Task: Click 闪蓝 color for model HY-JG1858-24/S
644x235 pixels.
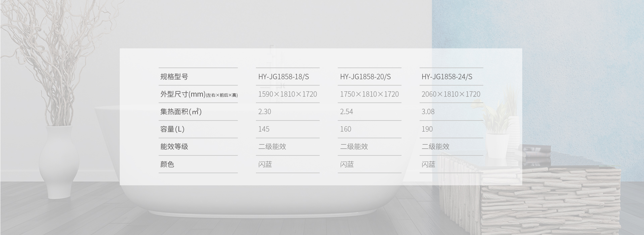Action: 428,164
